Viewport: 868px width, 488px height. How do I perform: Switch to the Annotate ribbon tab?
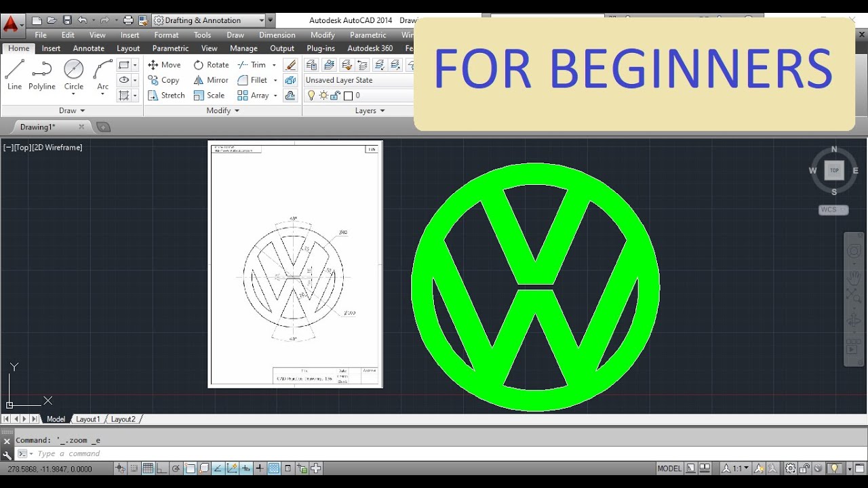click(x=89, y=48)
